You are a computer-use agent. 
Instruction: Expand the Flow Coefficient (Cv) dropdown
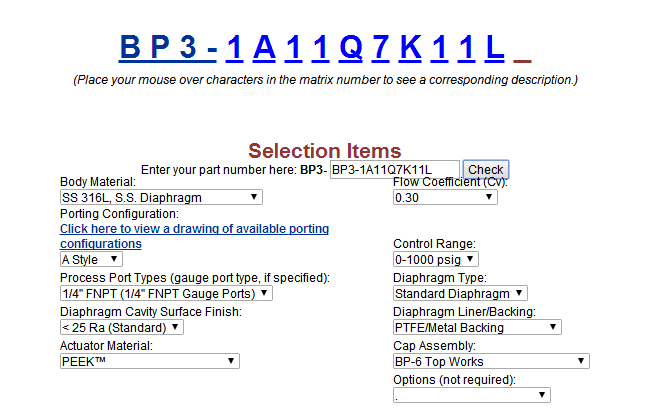pyautogui.click(x=445, y=197)
